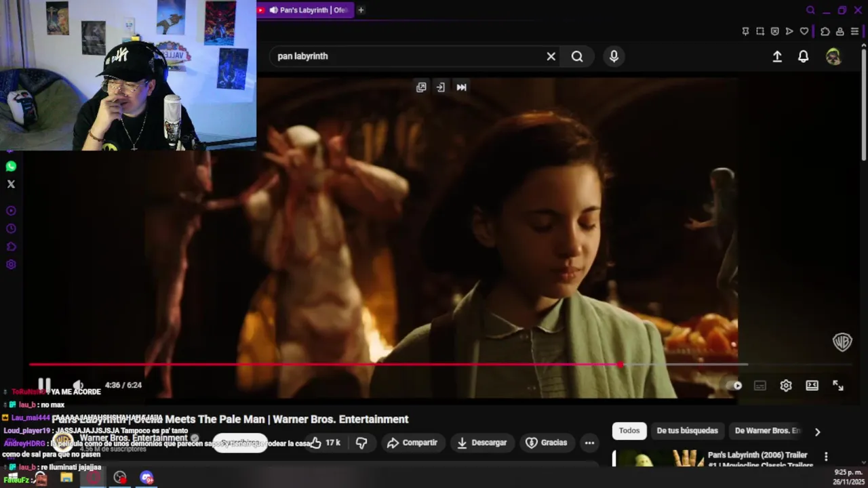Toggle subtitles/captions in the video player
This screenshot has height=488, width=868.
click(760, 386)
